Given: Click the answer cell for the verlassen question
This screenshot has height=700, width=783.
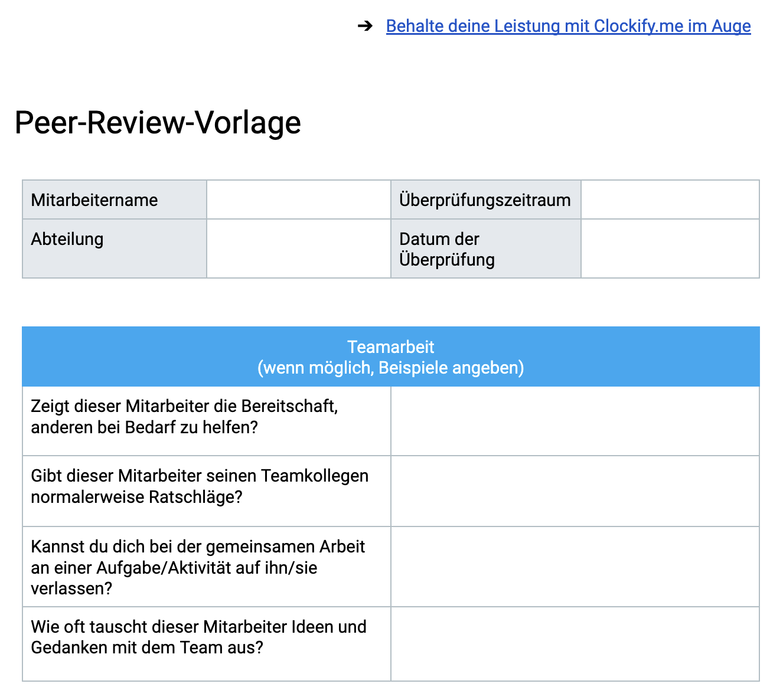Looking at the screenshot, I should 575,567.
